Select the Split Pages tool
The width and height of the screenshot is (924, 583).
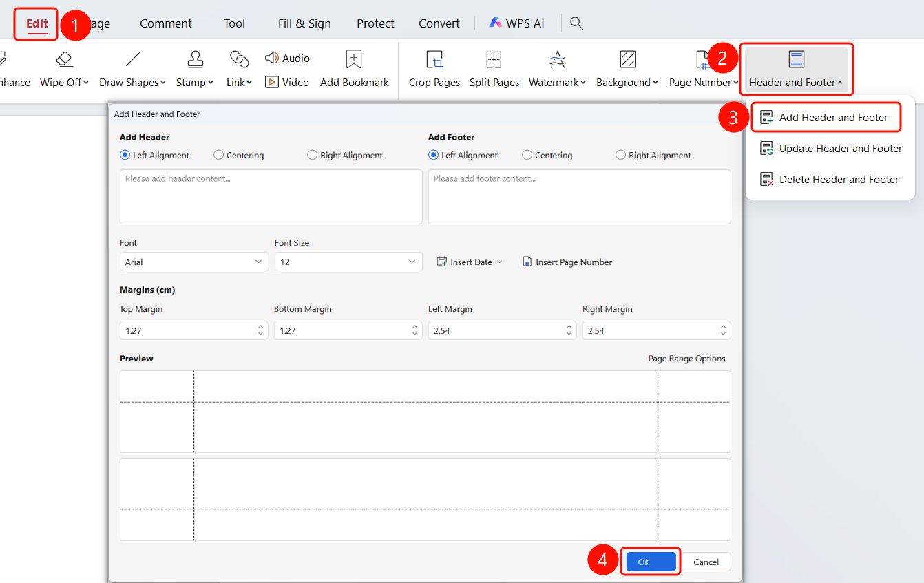494,69
